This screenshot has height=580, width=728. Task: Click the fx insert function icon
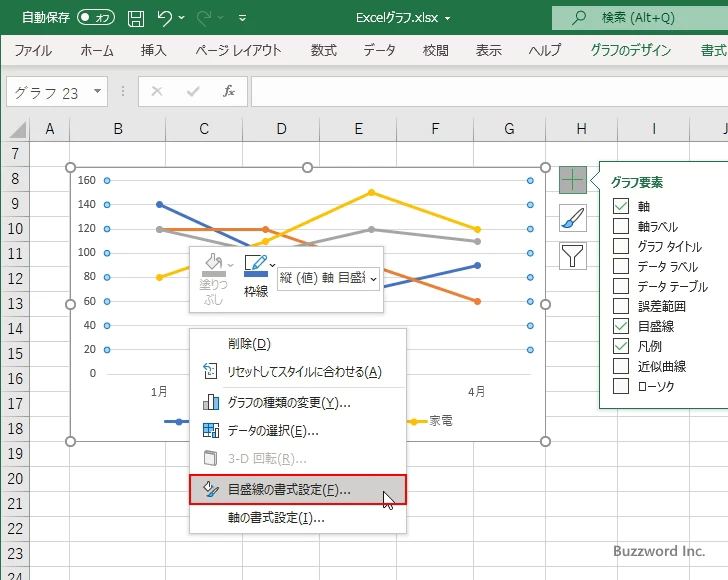(x=229, y=91)
